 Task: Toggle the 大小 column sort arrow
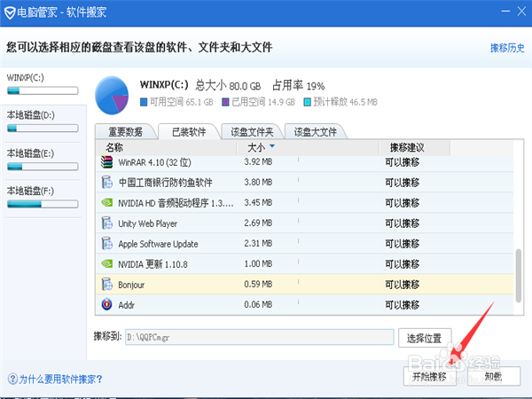272,146
